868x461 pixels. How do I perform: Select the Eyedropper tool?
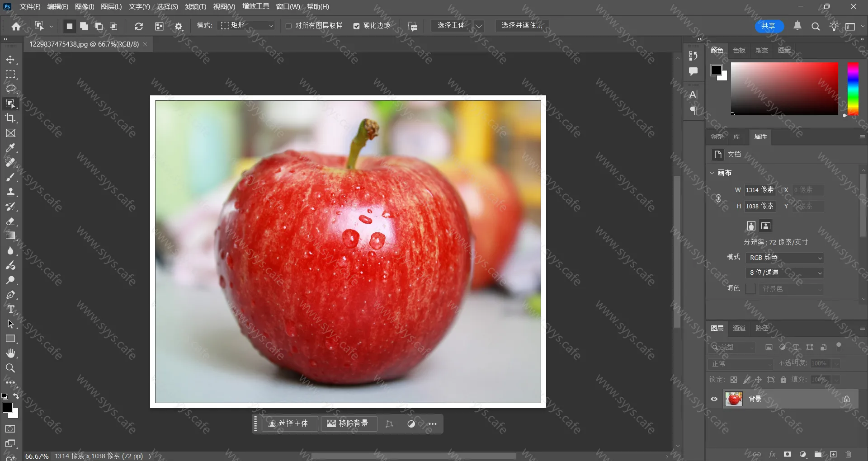(10, 148)
